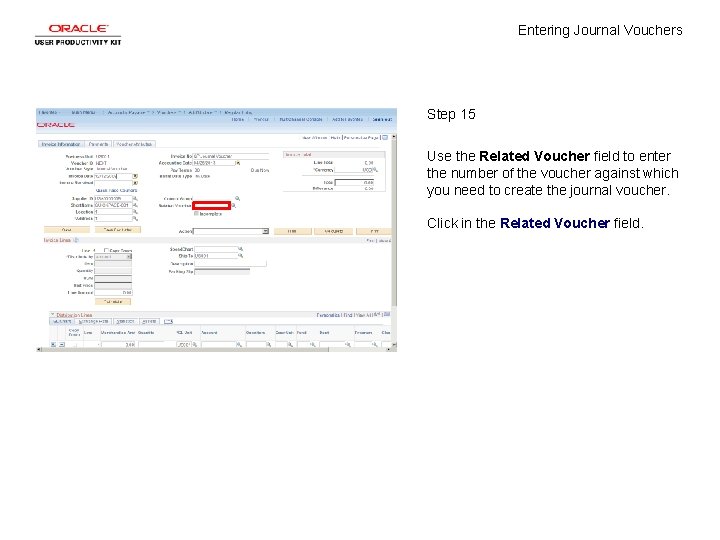Click the vertical scrollbar of the page
720x540 pixels.
[394, 220]
